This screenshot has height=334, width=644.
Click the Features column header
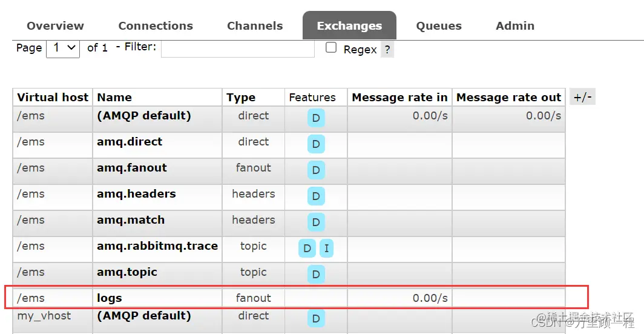312,98
